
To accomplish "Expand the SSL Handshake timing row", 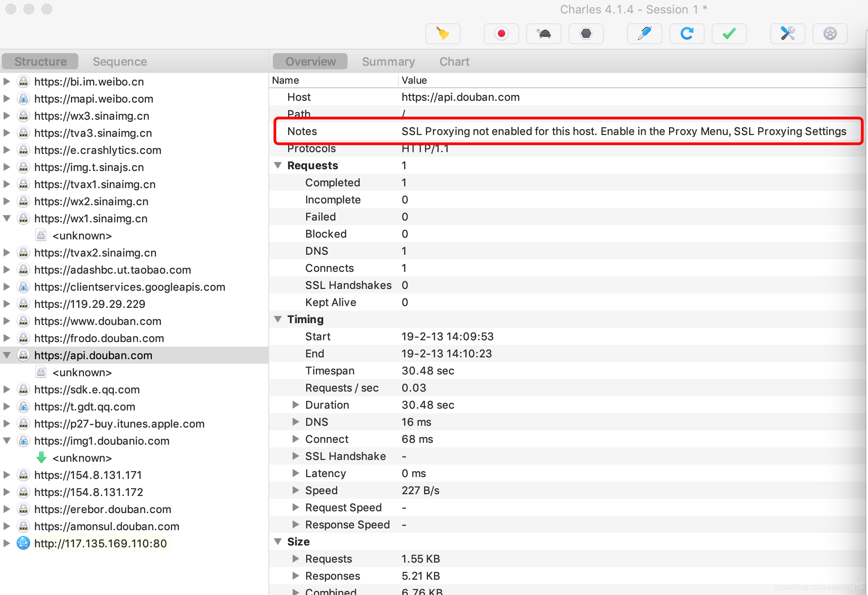I will click(x=296, y=456).
